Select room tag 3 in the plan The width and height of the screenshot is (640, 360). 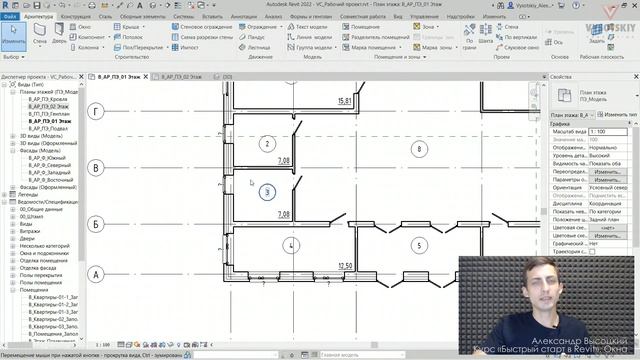(x=267, y=192)
